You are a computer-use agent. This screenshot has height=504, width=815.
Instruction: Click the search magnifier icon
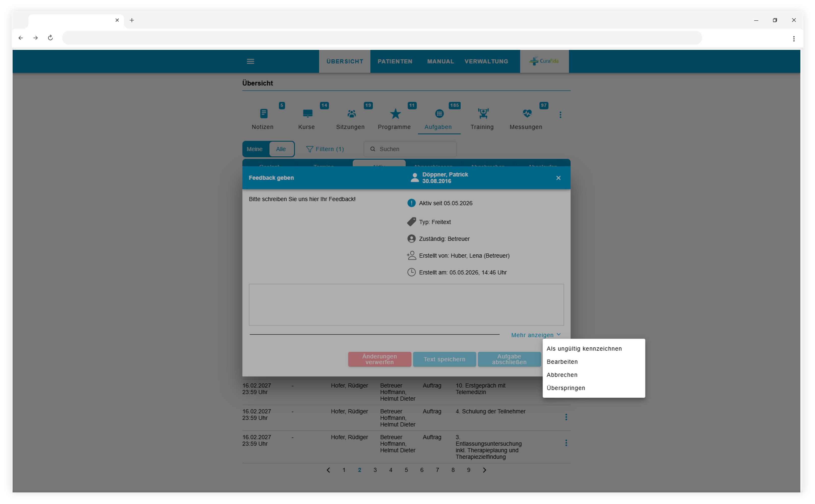373,149
